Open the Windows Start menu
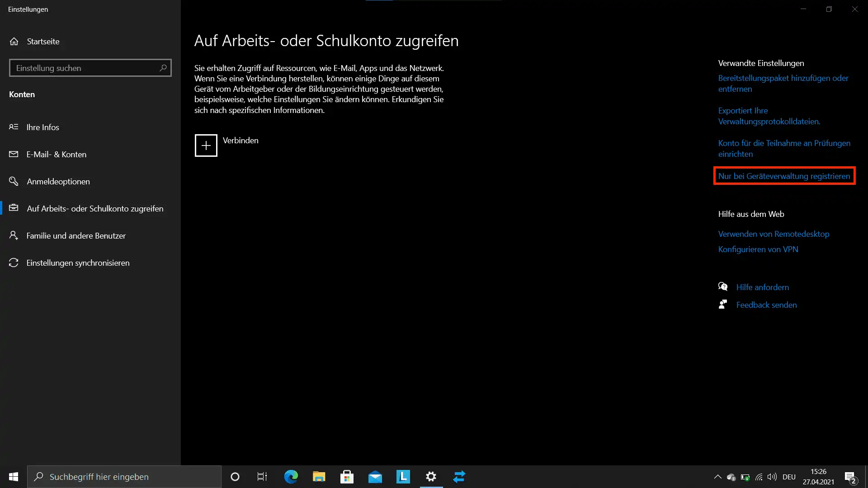This screenshot has height=488, width=868. 14,477
